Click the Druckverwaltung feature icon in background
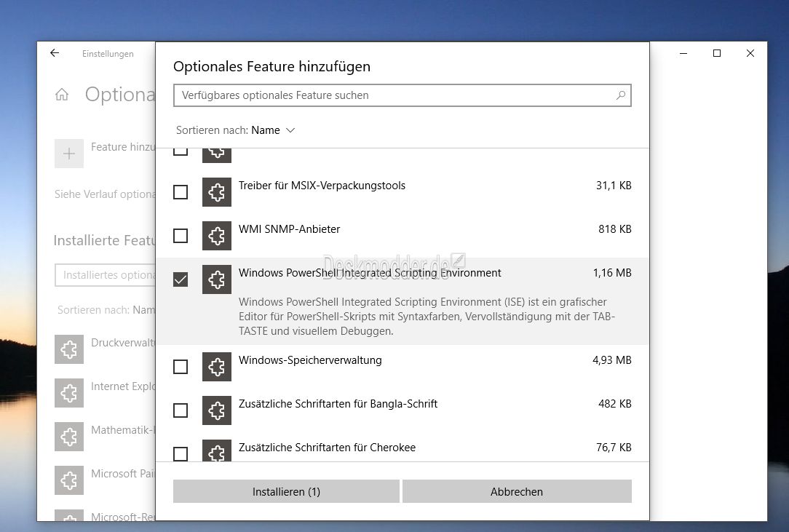This screenshot has width=789, height=532. (x=69, y=349)
